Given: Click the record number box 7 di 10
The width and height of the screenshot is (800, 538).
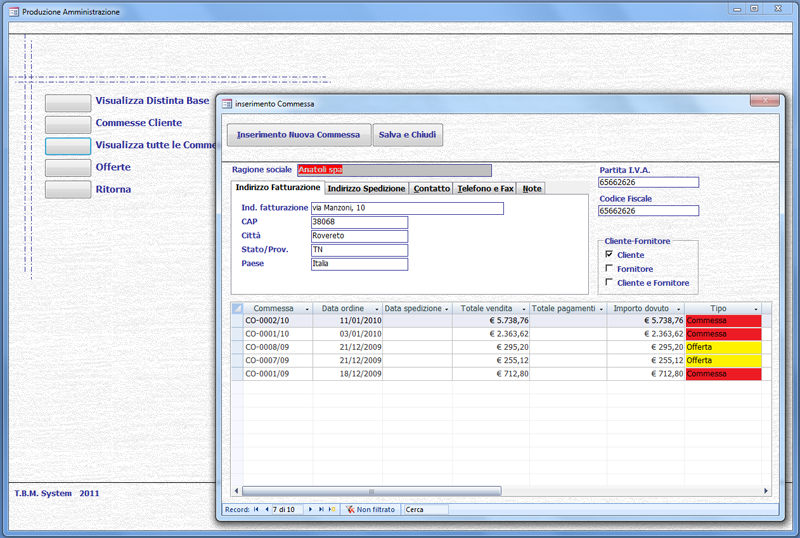Looking at the screenshot, I should [287, 509].
